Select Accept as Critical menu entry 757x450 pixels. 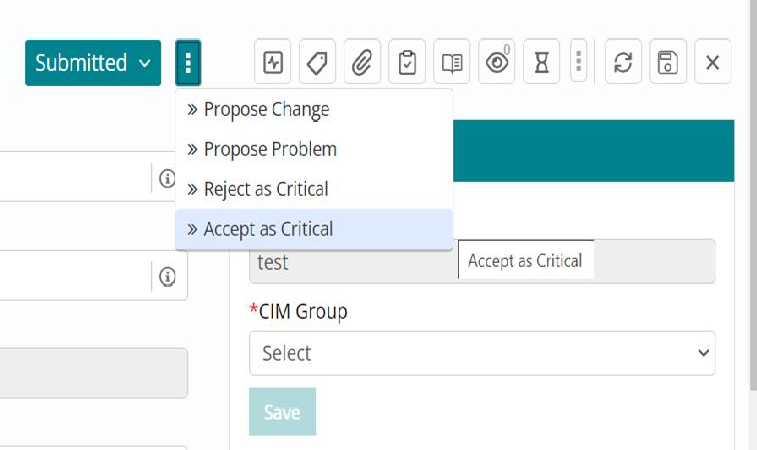pos(268,229)
